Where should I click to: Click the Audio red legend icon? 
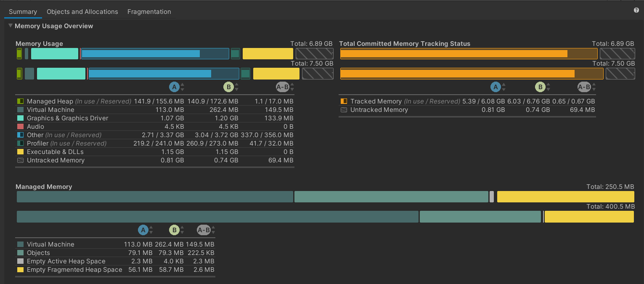[x=19, y=126]
